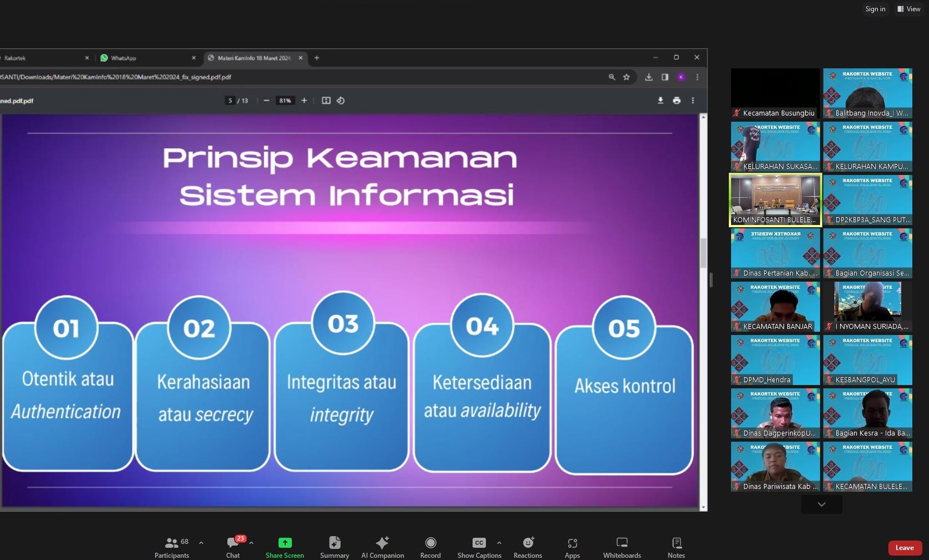The height and width of the screenshot is (560, 929).
Task: Click the panel divider handle beside gallery
Action: pyautogui.click(x=711, y=280)
